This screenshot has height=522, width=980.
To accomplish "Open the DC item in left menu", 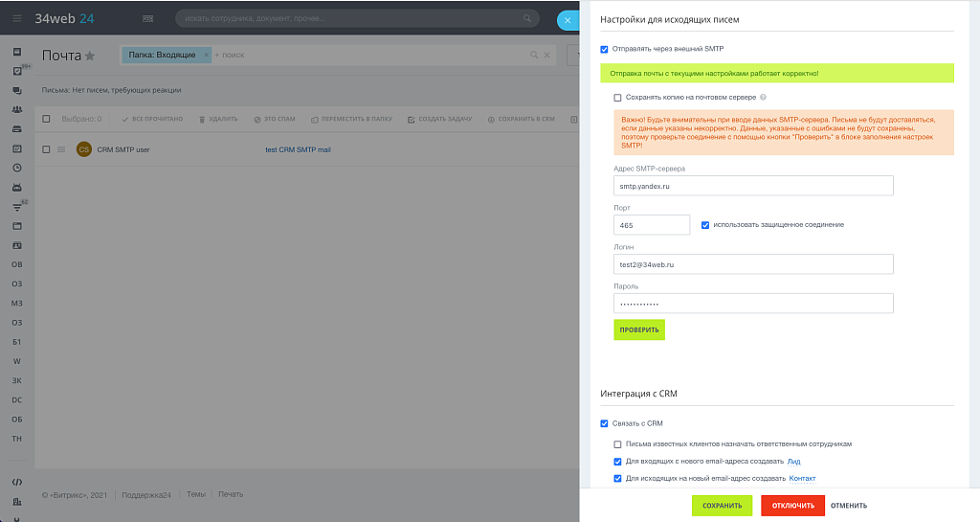I will pyautogui.click(x=16, y=399).
